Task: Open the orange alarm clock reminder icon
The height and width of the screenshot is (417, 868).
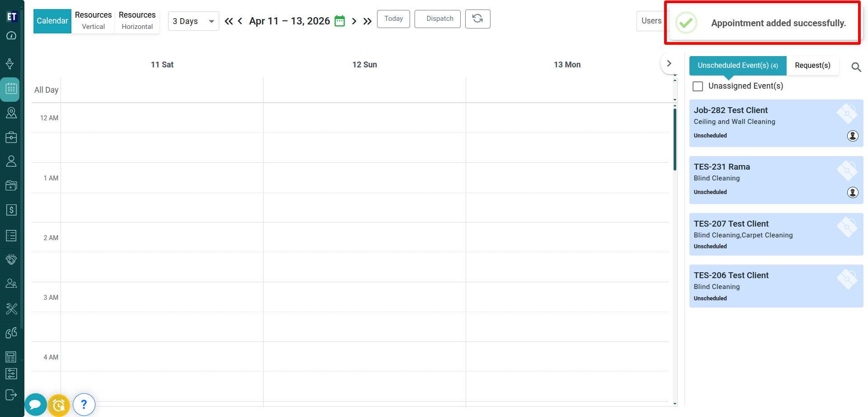Action: point(59,405)
